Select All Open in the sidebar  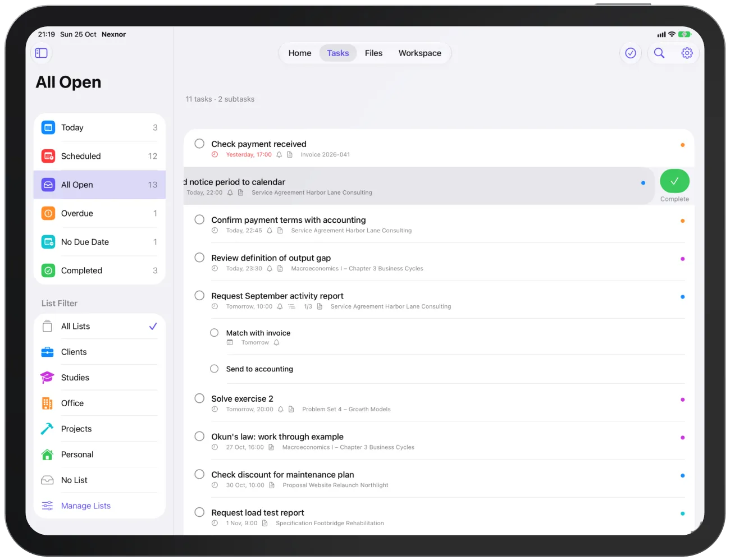click(x=99, y=185)
